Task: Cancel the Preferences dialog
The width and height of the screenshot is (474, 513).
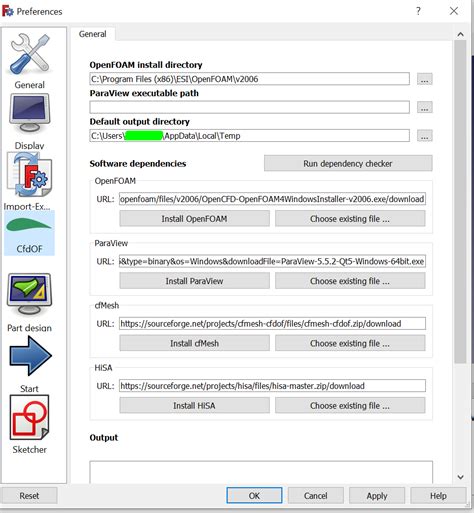Action: [315, 496]
